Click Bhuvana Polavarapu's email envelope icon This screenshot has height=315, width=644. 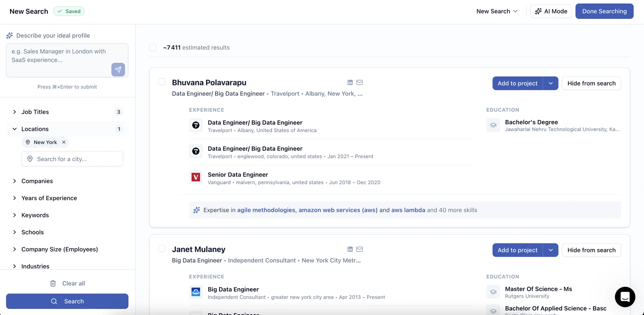[359, 83]
